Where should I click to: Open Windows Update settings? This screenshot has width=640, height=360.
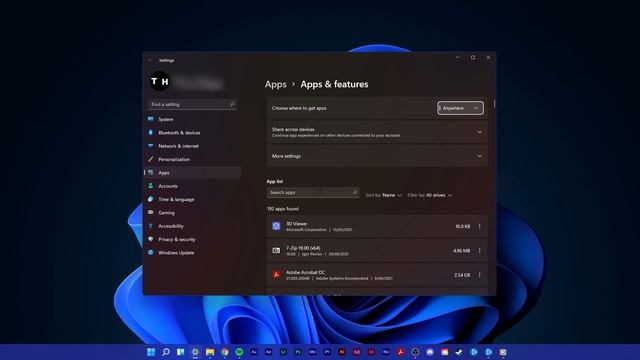pyautogui.click(x=192, y=253)
